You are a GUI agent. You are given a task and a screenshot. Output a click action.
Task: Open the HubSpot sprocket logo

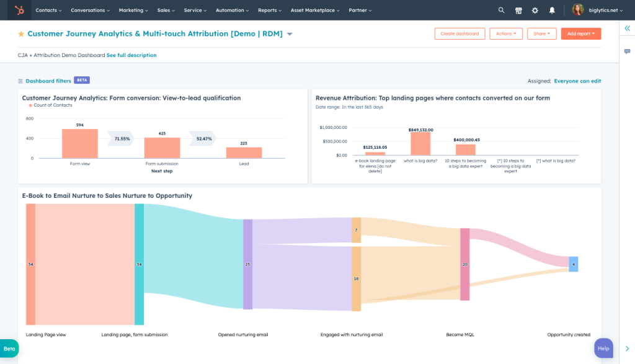point(18,10)
